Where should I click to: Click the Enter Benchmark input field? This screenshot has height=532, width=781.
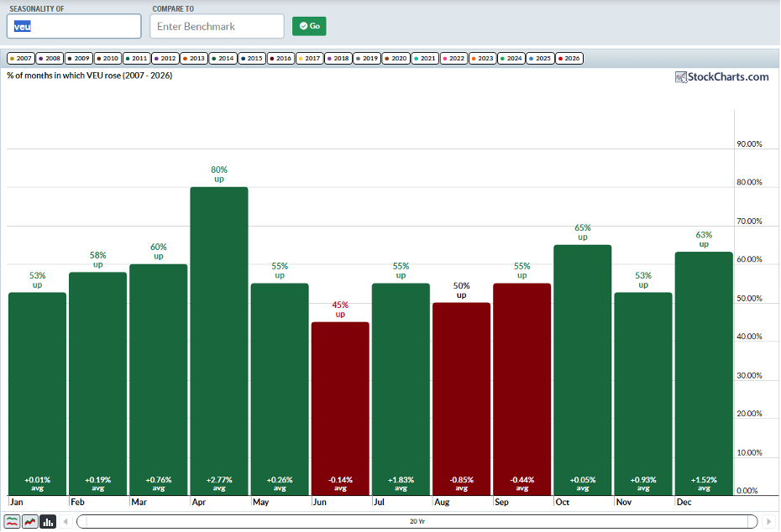218,26
